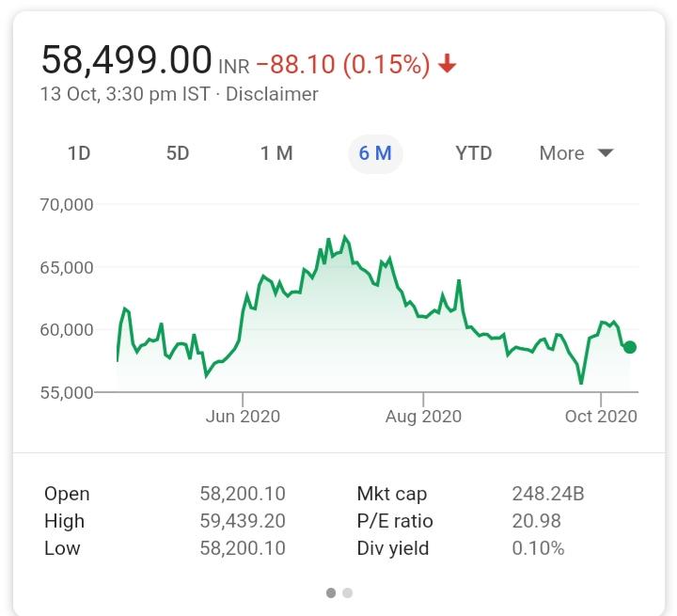Viewport: 677px width, 616px height.
Task: Select the highlighted 6 M tab
Action: click(x=375, y=153)
